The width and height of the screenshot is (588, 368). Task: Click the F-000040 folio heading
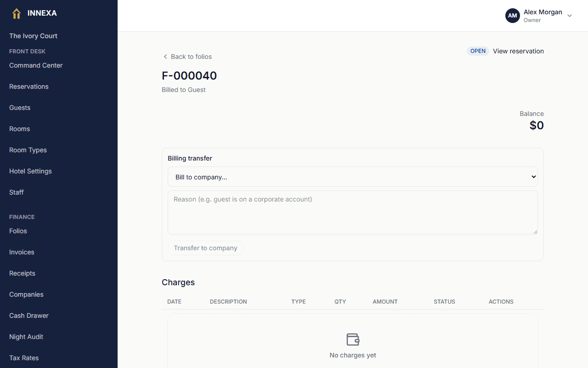tap(189, 75)
